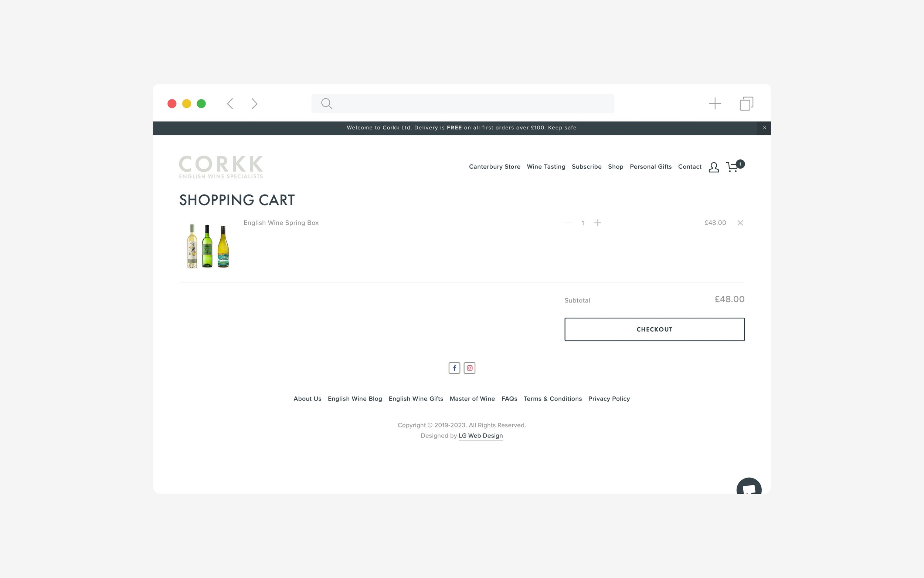Toggle browser duplicate window icon
Image resolution: width=924 pixels, height=578 pixels.
(746, 103)
